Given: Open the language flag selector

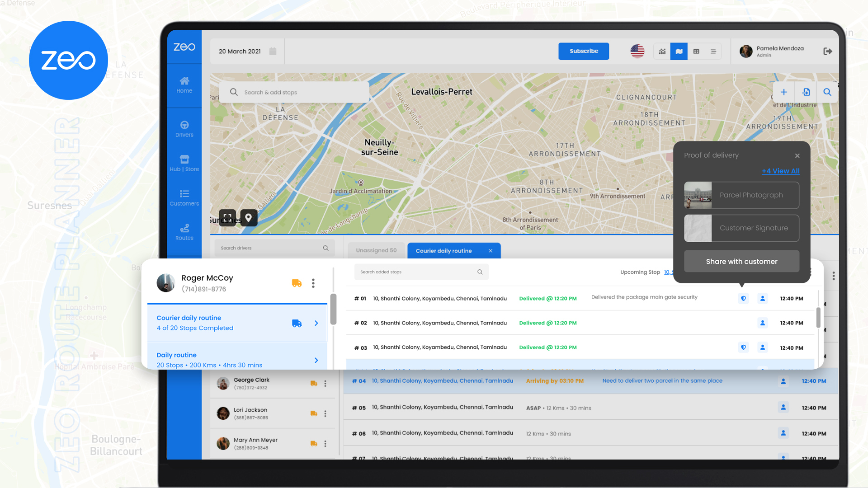Looking at the screenshot, I should [x=637, y=51].
